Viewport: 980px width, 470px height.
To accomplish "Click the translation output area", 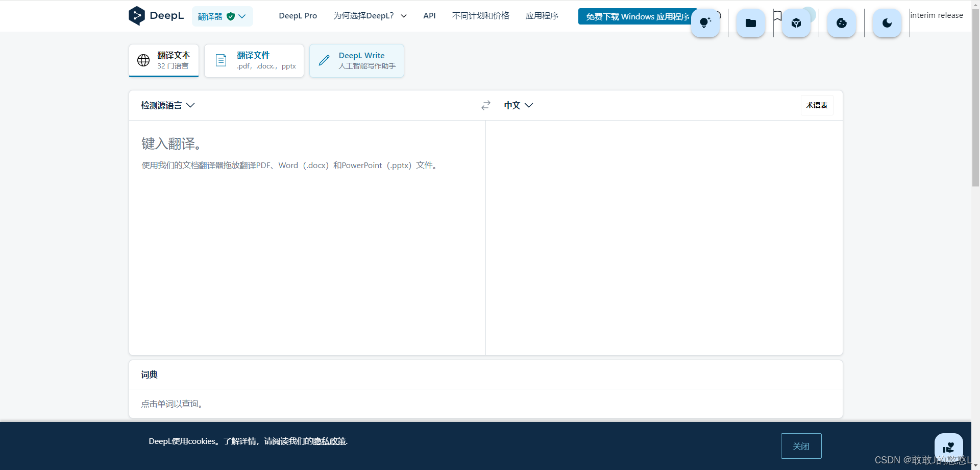I will tap(664, 238).
